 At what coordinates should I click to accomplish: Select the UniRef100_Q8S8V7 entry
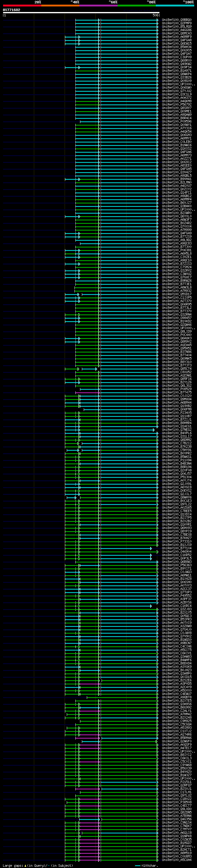(177, 108)
